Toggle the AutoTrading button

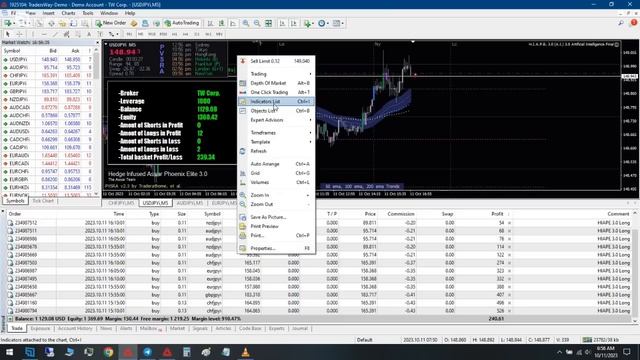(x=182, y=23)
